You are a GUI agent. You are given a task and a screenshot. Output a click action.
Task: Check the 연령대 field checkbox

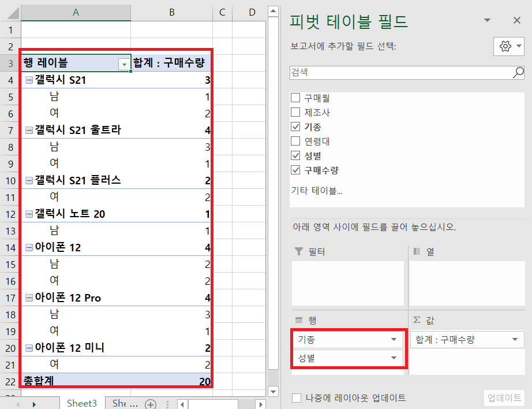(x=295, y=141)
